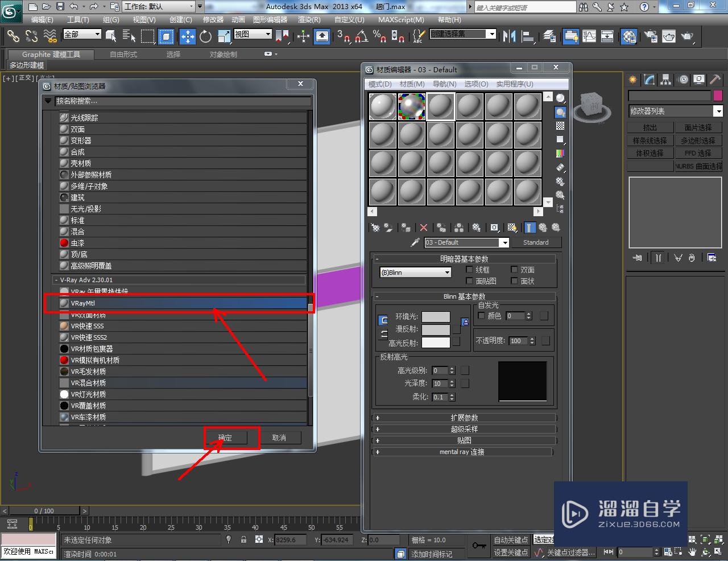Click the Standard material type button
This screenshot has width=728, height=561.
(x=536, y=242)
